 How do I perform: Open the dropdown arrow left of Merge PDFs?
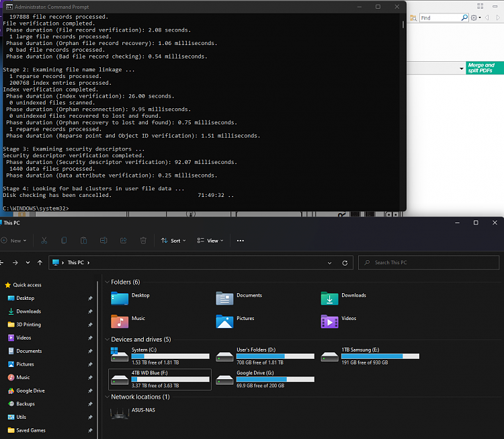(x=461, y=69)
